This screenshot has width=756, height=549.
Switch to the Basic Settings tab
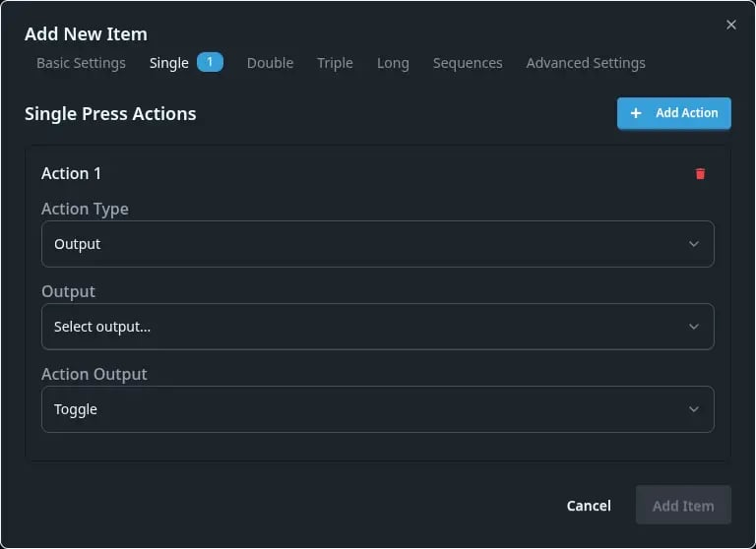[81, 63]
